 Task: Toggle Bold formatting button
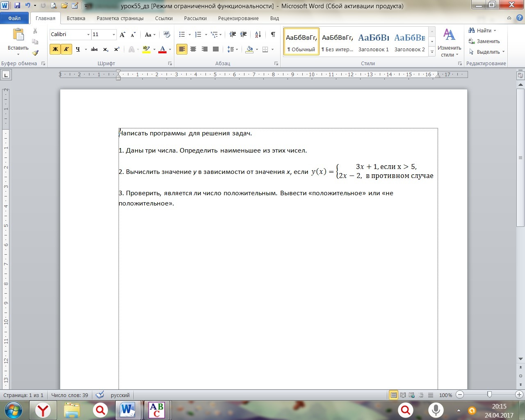tap(55, 49)
